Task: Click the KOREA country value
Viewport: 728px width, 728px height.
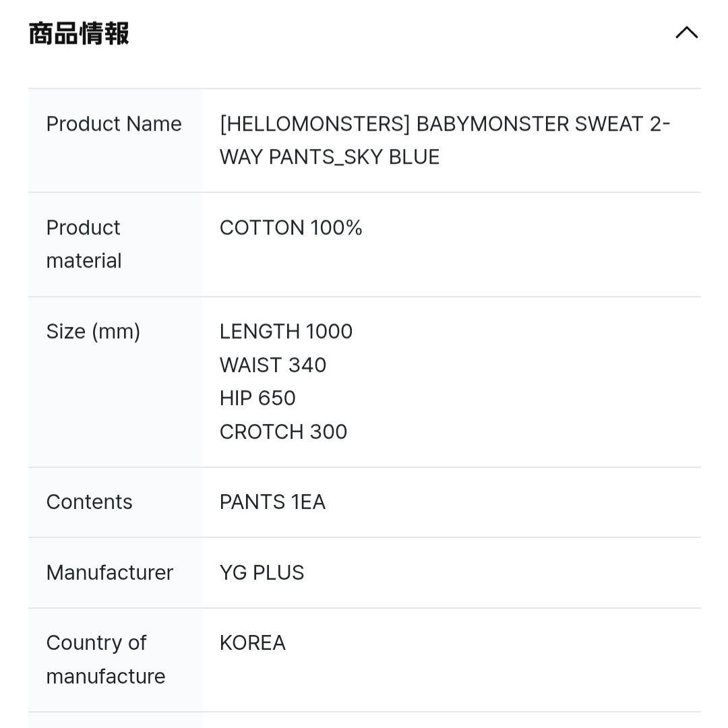Action: tap(252, 642)
